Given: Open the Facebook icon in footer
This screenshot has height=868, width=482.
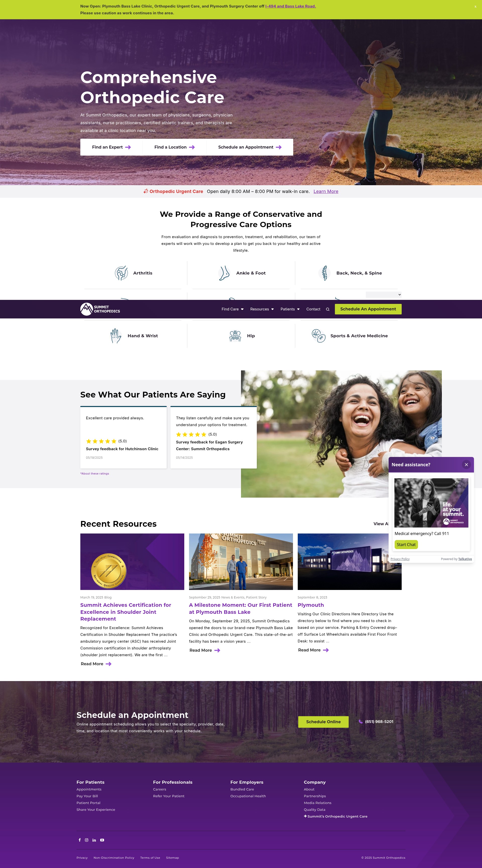Looking at the screenshot, I should [x=80, y=840].
